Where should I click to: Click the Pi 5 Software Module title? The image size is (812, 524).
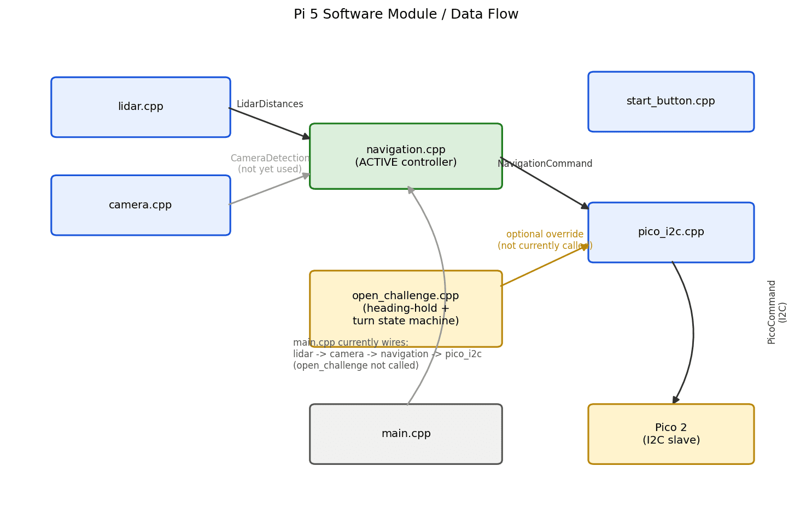[x=406, y=15]
